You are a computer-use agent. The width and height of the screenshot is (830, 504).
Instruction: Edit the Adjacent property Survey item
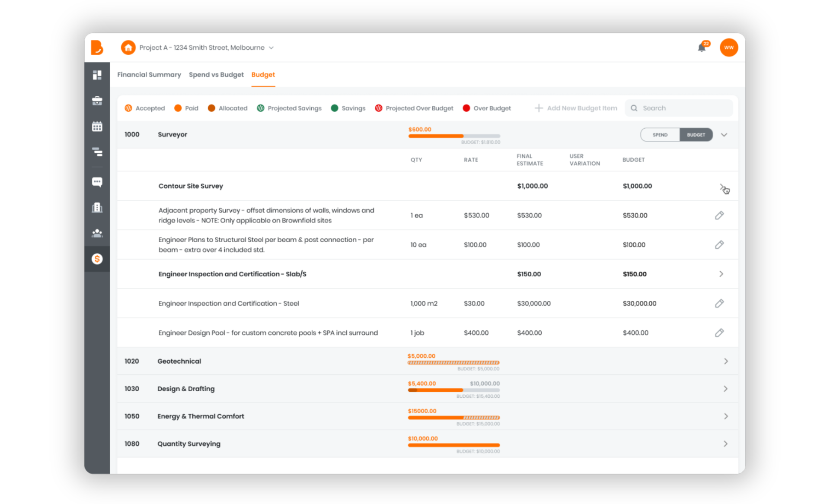coord(719,215)
